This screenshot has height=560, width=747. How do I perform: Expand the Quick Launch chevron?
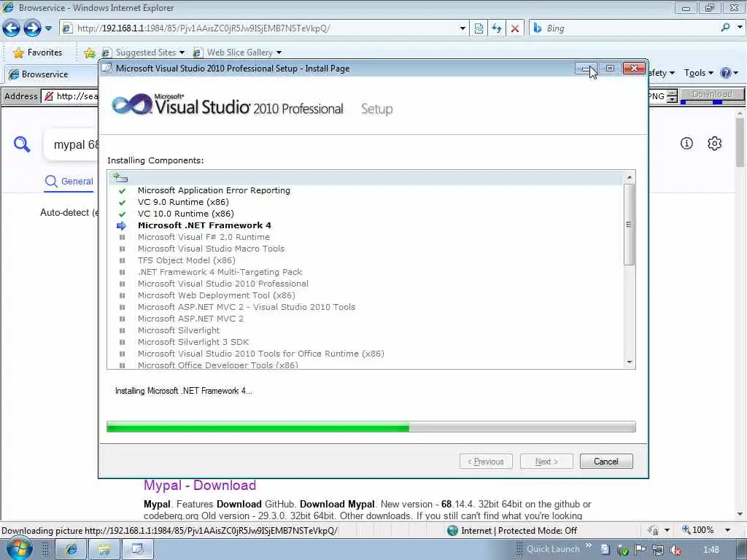(x=589, y=545)
